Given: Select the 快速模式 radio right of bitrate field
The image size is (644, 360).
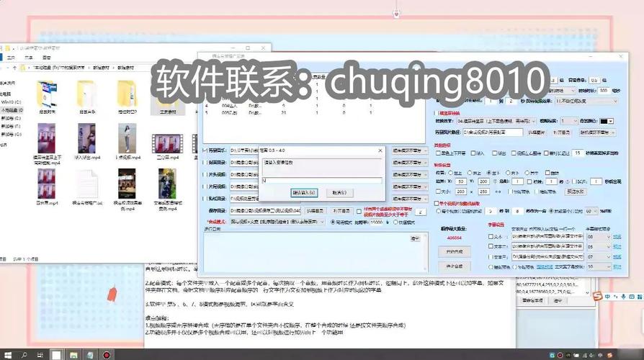Looking at the screenshot, I should pyautogui.click(x=395, y=222).
